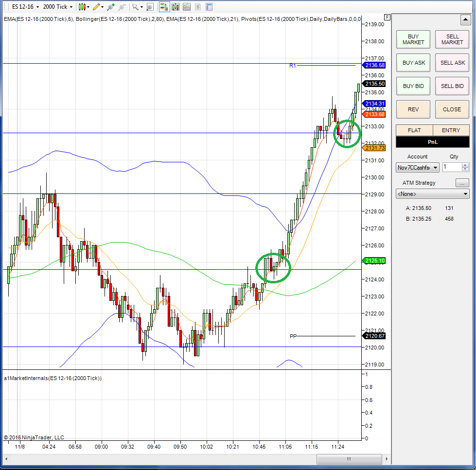Click the zoom frame magnifier icon
Image resolution: width=476 pixels, height=470 pixels.
pos(150,7)
